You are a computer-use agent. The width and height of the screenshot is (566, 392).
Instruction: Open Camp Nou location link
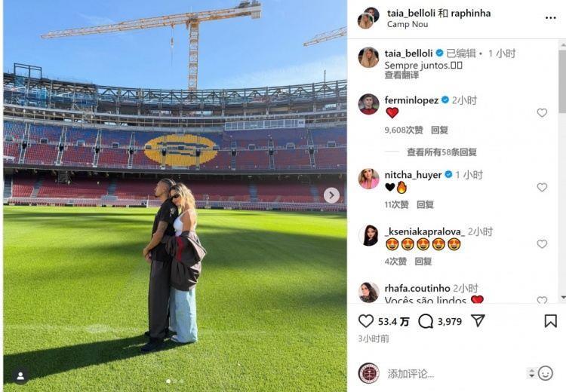(x=408, y=24)
